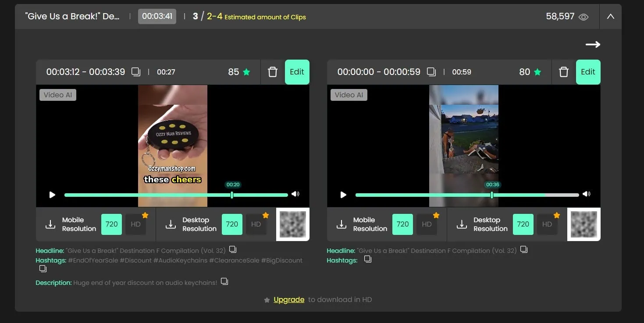The width and height of the screenshot is (644, 323).
Task: Download second clip Desktop Resolution icon
Action: [x=462, y=224]
